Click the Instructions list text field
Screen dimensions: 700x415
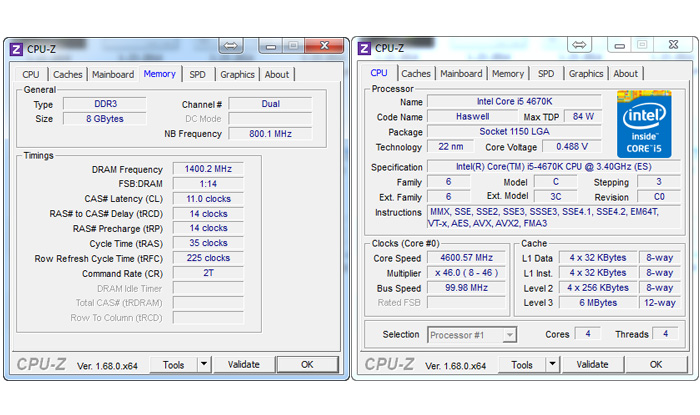coord(554,217)
